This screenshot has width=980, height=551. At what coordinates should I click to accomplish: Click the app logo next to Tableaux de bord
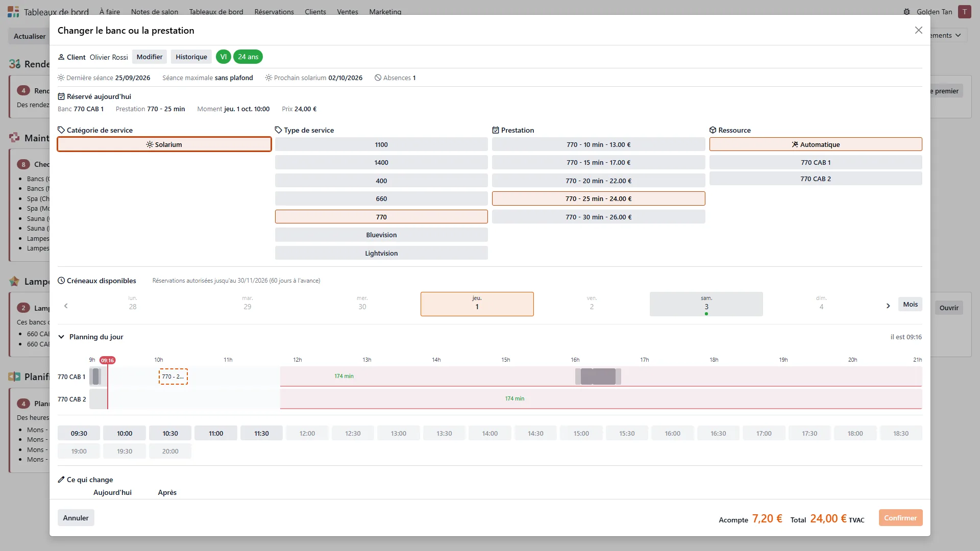click(13, 12)
